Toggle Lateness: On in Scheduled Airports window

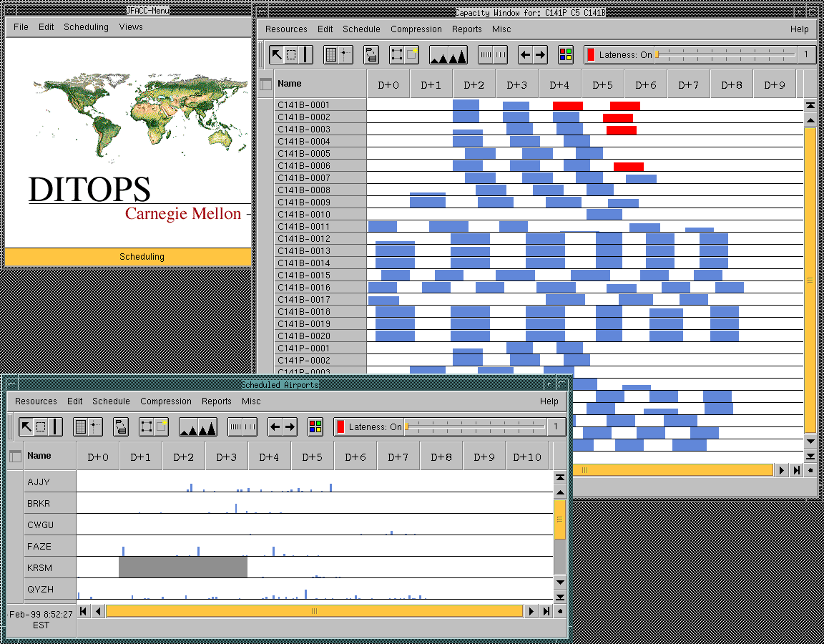pos(369,427)
